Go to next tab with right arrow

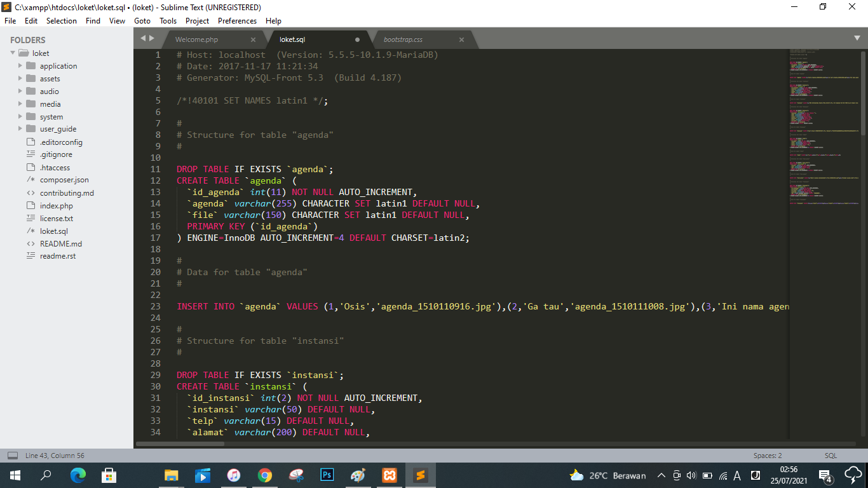(151, 39)
